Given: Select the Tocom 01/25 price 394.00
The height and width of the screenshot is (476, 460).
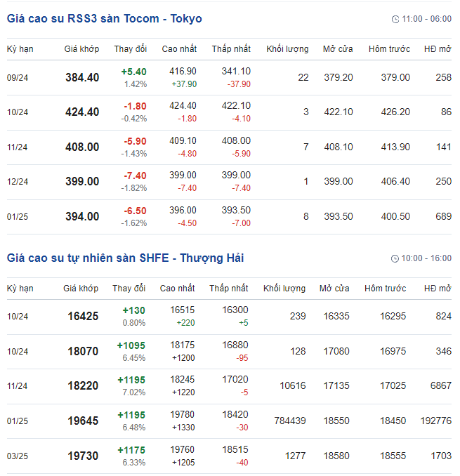Looking at the screenshot, I should (82, 216).
